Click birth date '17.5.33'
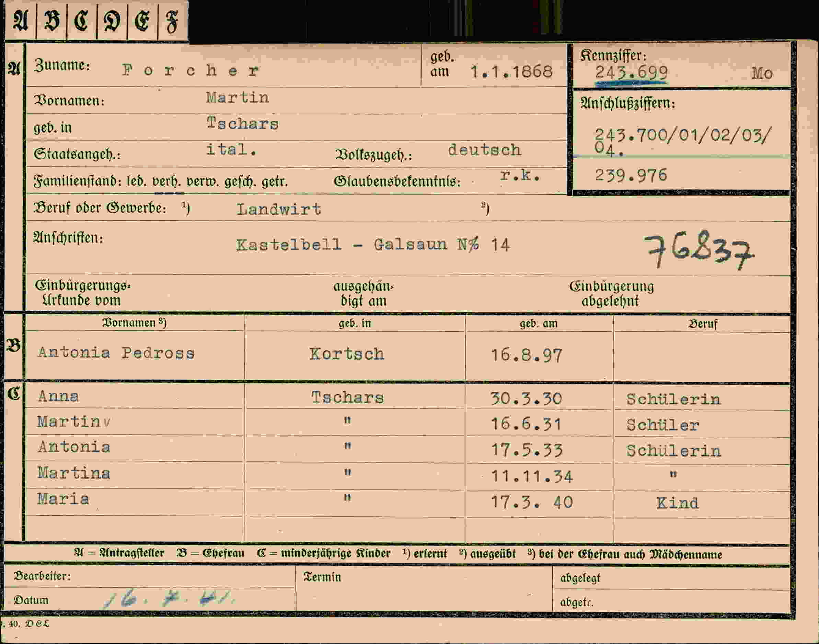 527,450
